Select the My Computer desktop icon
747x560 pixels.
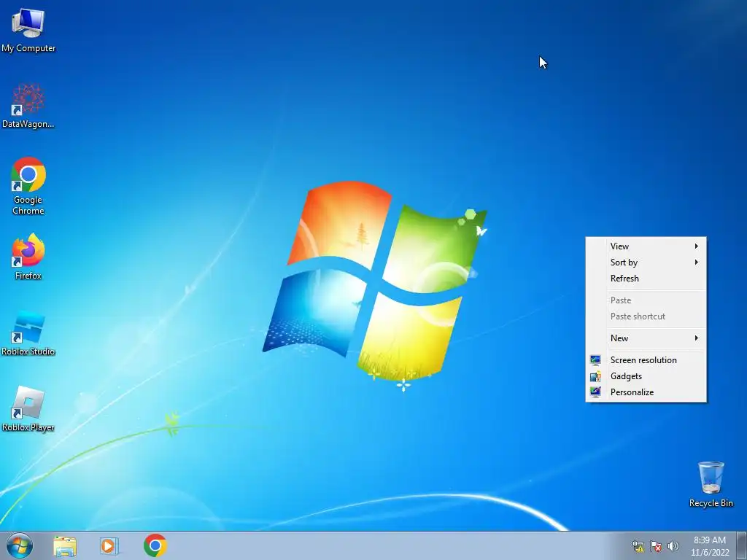[28, 29]
